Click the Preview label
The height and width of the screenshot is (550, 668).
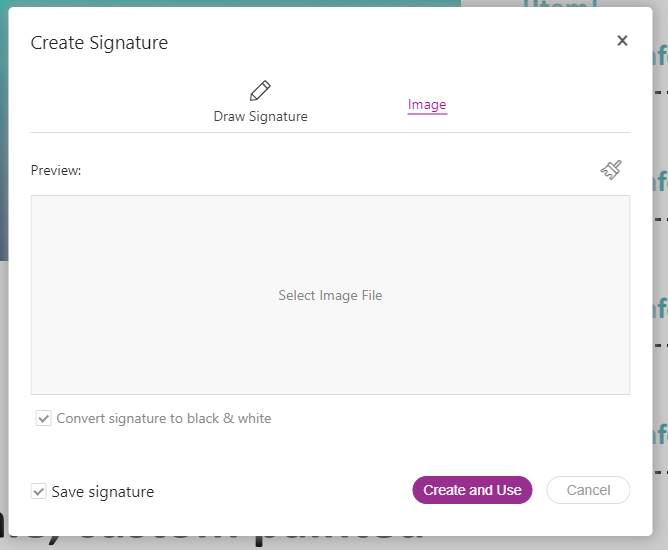pyautogui.click(x=56, y=170)
